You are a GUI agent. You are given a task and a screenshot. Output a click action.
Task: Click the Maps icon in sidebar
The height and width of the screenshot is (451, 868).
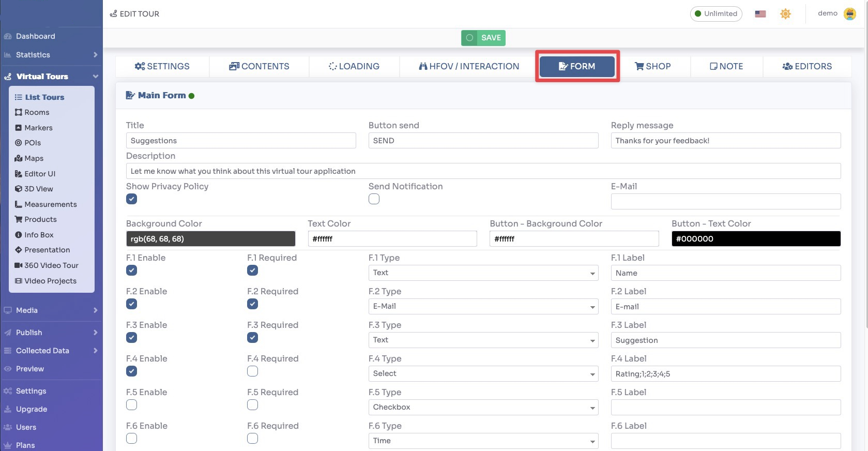click(x=19, y=158)
